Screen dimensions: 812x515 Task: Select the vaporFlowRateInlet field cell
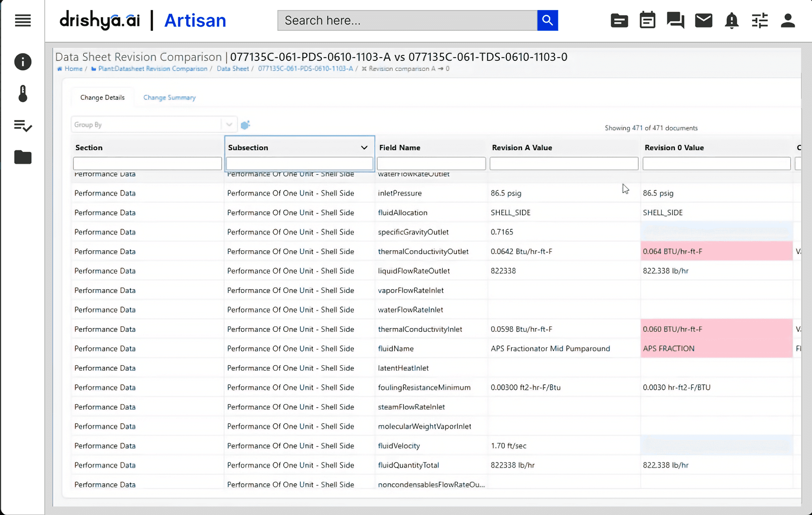tap(432, 290)
